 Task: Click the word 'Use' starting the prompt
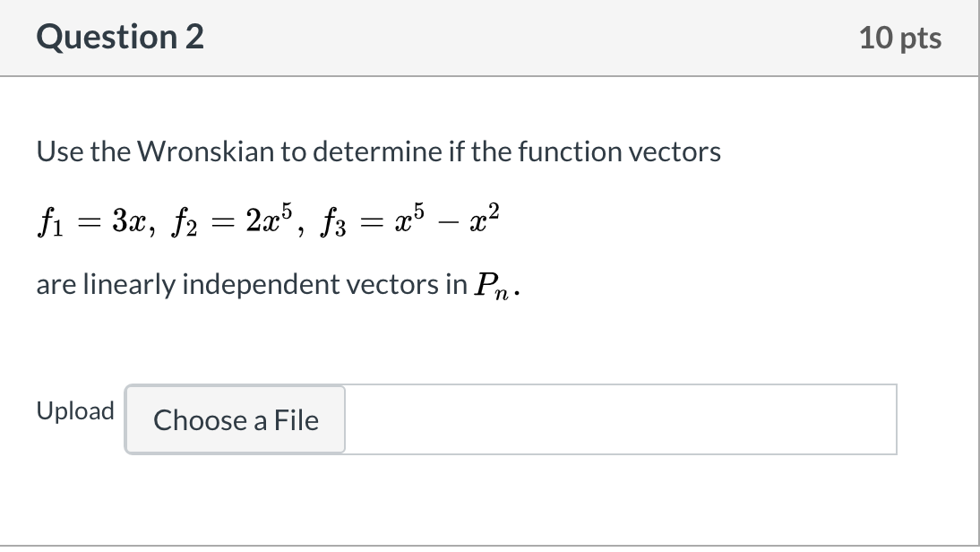pos(59,151)
